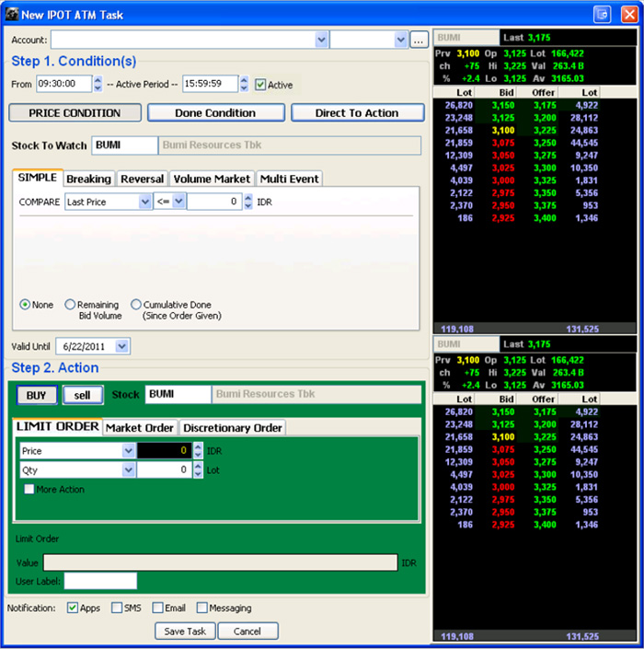Open the Volume Market tab

pyautogui.click(x=212, y=179)
